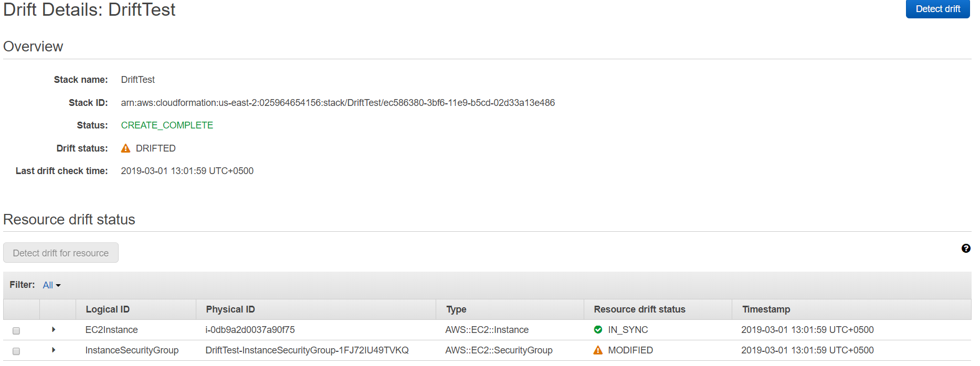The height and width of the screenshot is (366, 980).
Task: Sort by Resource drift status header
Action: [639, 309]
